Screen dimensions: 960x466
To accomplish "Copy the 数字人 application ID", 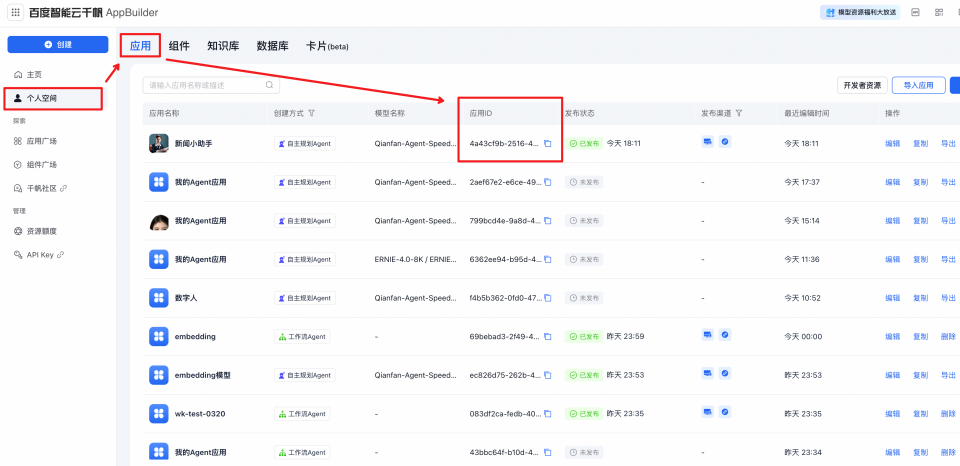I will 548,298.
